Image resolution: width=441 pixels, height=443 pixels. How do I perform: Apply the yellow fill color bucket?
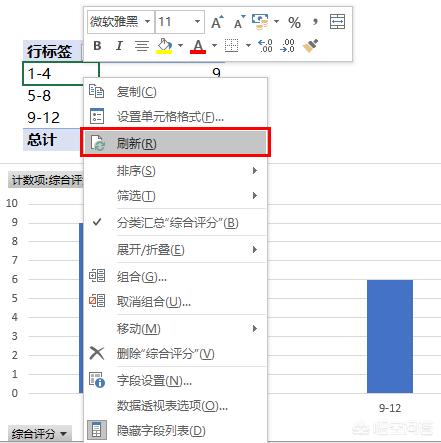[x=164, y=46]
